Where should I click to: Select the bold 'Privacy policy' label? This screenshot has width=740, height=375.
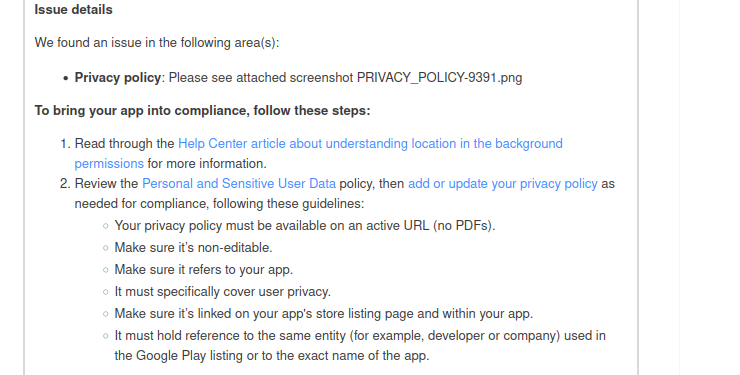pyautogui.click(x=118, y=77)
